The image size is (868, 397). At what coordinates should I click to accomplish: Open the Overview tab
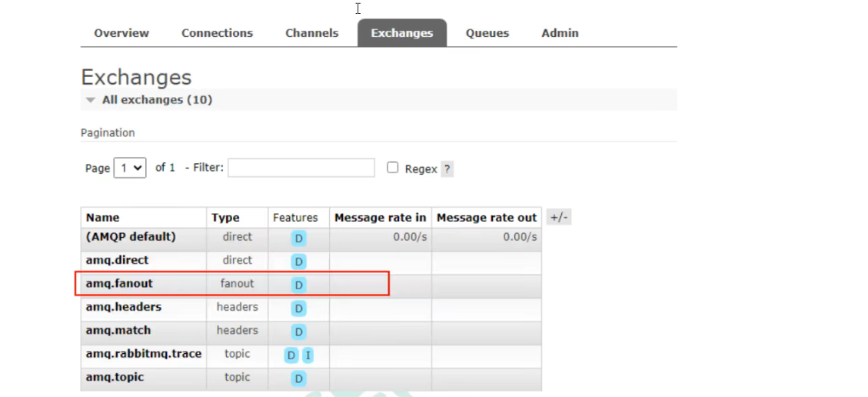tap(121, 33)
